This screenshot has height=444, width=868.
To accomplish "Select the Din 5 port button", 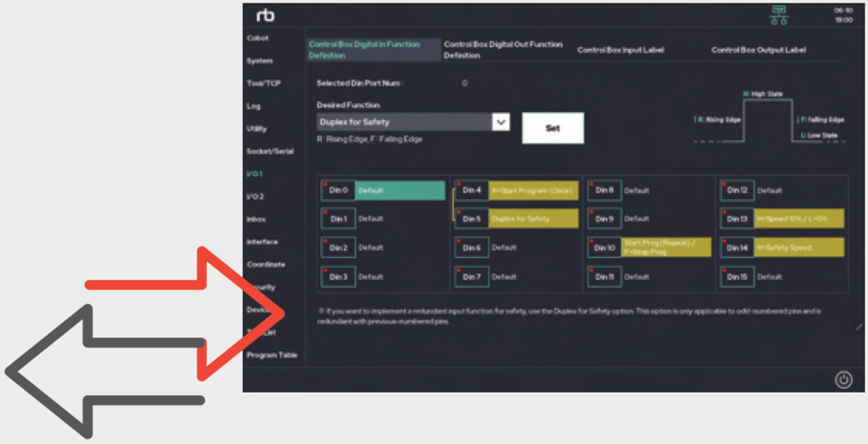I will coord(471,218).
